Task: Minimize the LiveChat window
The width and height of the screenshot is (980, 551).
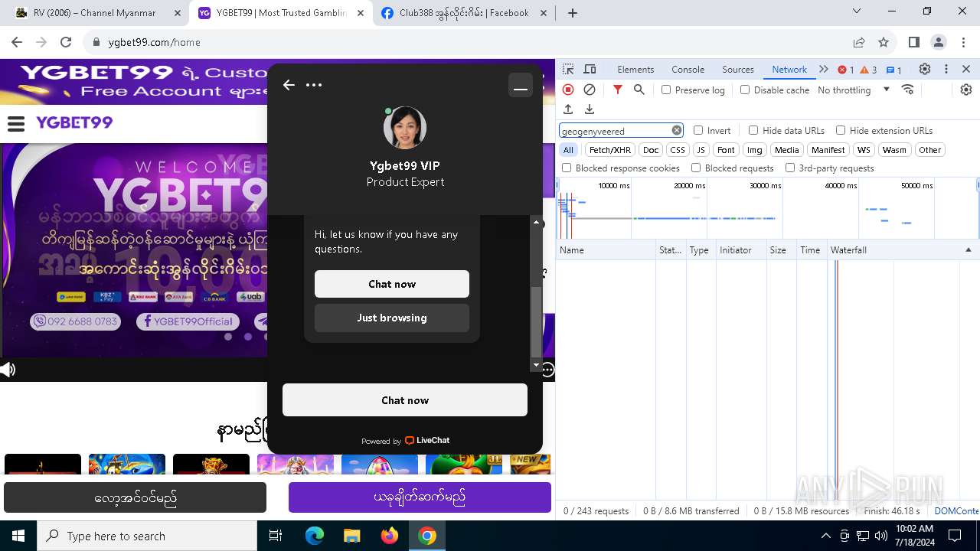Action: [521, 85]
